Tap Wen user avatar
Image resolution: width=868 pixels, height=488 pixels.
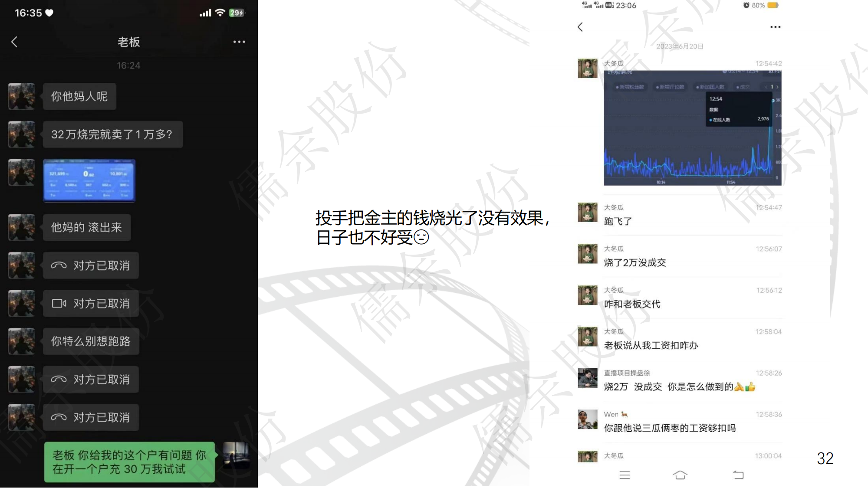click(x=588, y=419)
